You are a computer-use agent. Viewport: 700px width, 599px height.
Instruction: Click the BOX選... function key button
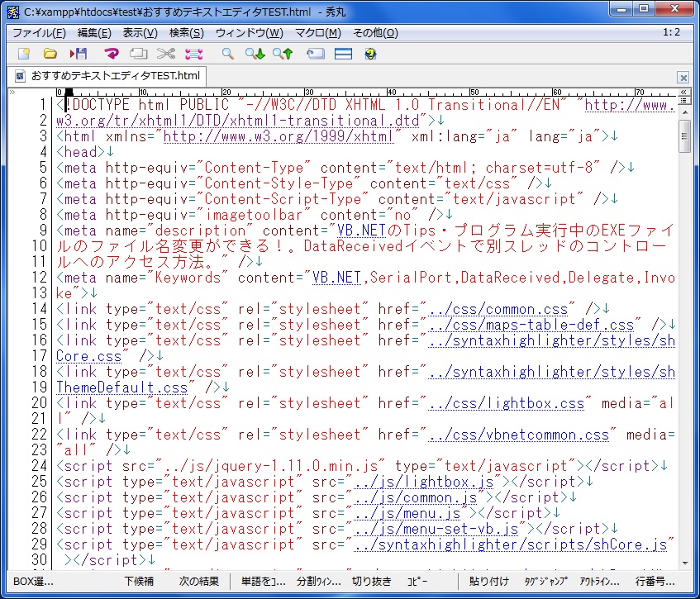[34, 581]
